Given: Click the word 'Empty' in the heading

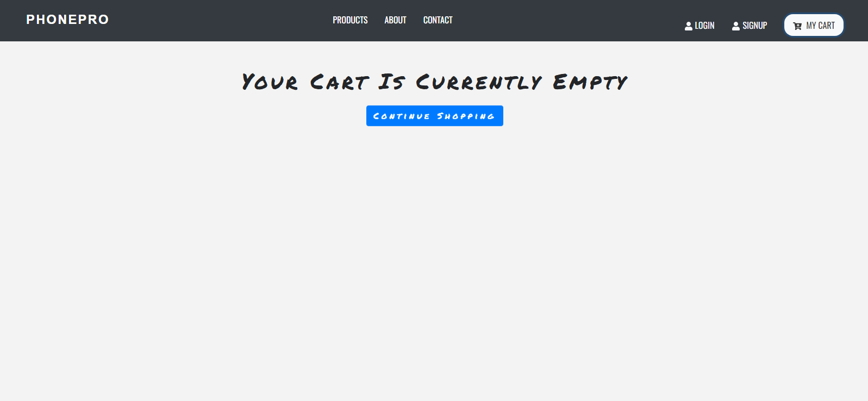Looking at the screenshot, I should click(x=590, y=82).
